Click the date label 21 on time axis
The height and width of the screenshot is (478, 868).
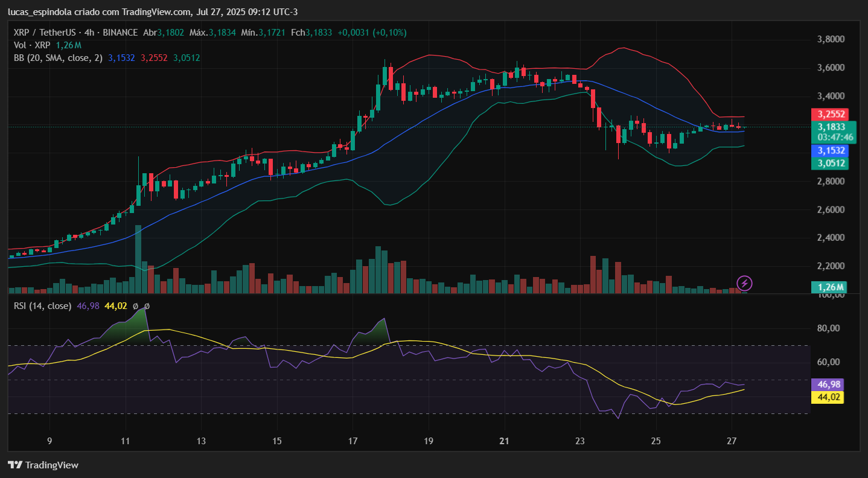(x=505, y=440)
